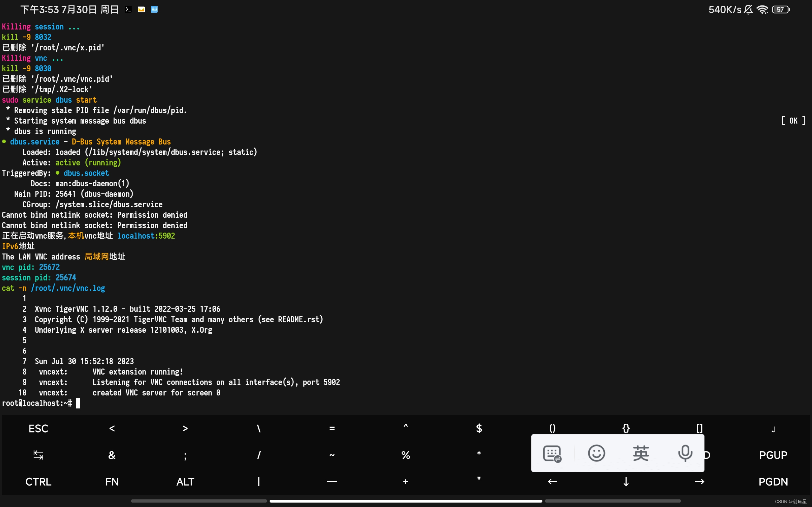Switch input language with 英 key
Image resolution: width=812 pixels, height=507 pixels.
tap(640, 453)
